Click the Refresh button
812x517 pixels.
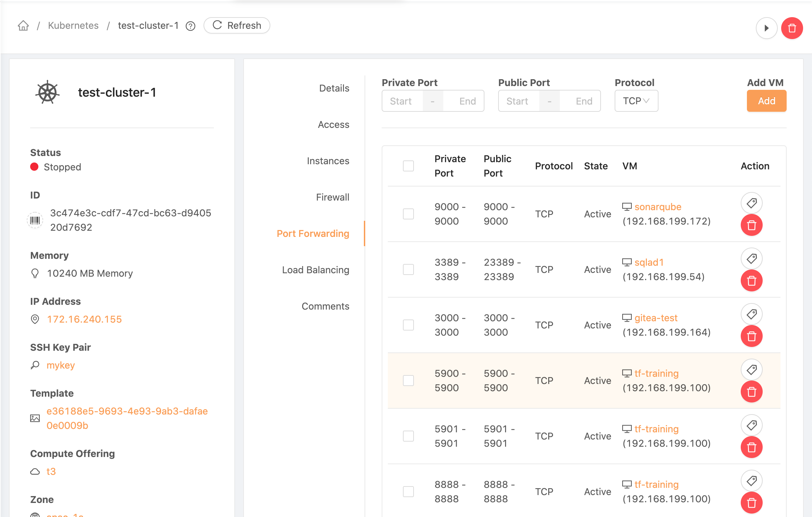(x=237, y=26)
